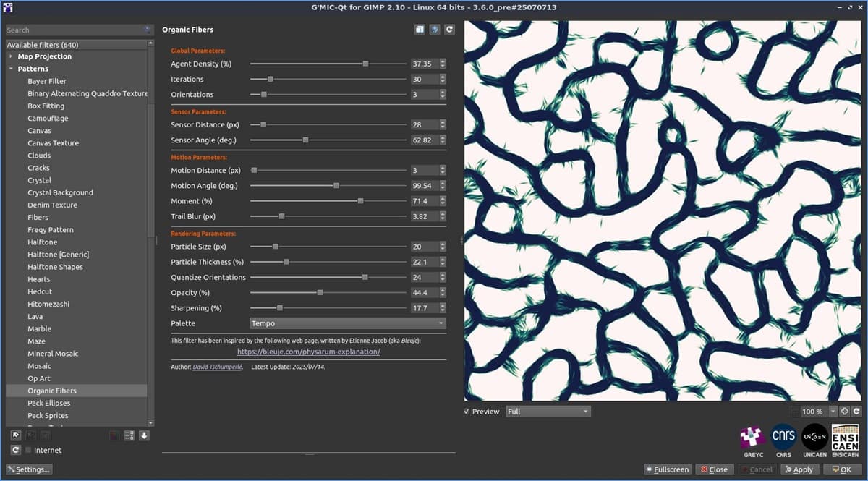868x481 pixels.
Task: Select the Mineral Mosaic filter
Action: pyautogui.click(x=53, y=354)
